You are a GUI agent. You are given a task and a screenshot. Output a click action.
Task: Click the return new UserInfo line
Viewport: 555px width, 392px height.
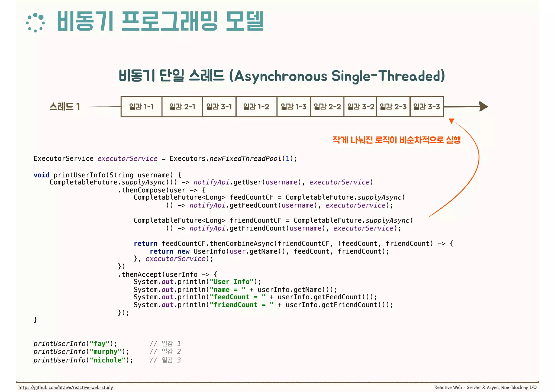coord(269,251)
